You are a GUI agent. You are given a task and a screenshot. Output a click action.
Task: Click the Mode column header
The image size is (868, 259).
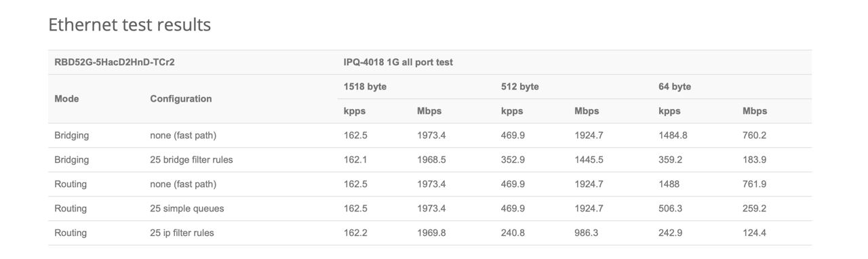point(66,99)
